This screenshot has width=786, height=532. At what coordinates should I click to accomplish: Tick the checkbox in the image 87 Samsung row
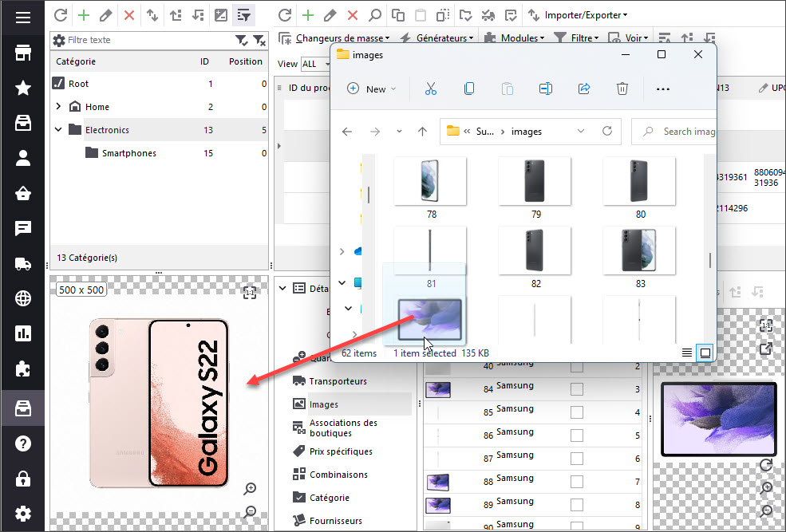pyautogui.click(x=577, y=459)
